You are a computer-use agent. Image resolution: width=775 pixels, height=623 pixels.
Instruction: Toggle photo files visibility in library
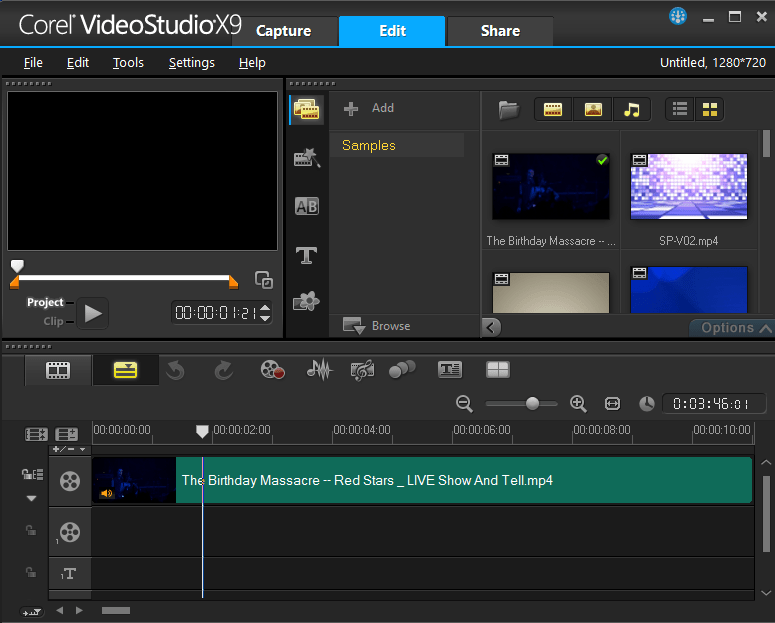click(593, 109)
